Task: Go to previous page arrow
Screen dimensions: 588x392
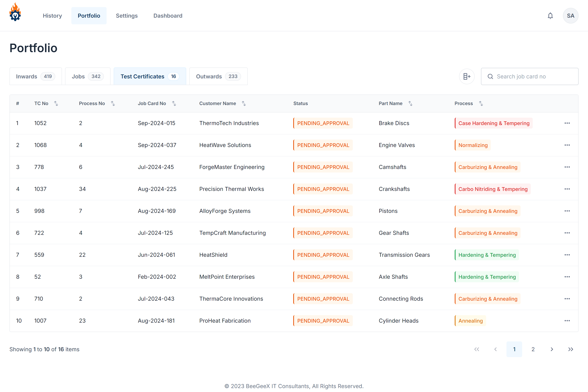Action: point(495,349)
